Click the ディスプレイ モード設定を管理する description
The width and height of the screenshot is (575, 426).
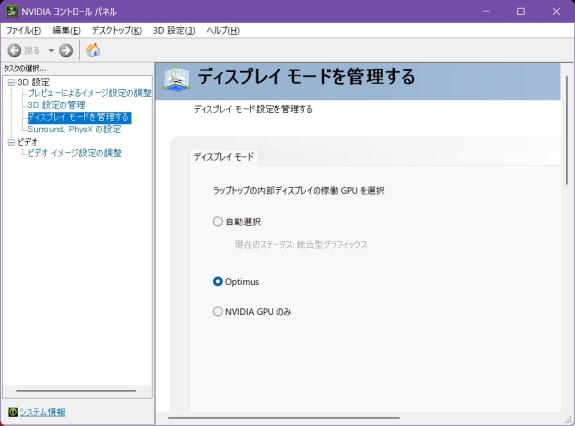pos(253,109)
